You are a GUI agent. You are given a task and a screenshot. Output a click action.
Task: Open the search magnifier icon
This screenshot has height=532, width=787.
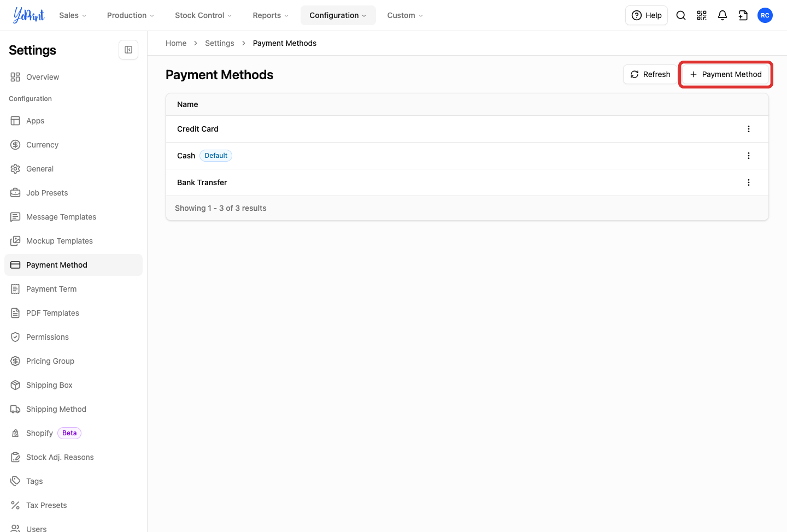click(681, 15)
